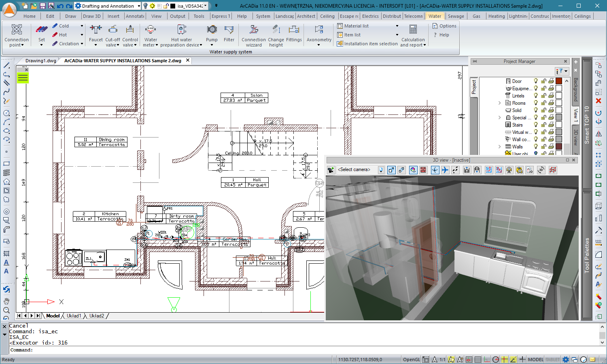This screenshot has height=364, width=607.
Task: Open the settings gear in status bar
Action: click(566, 359)
